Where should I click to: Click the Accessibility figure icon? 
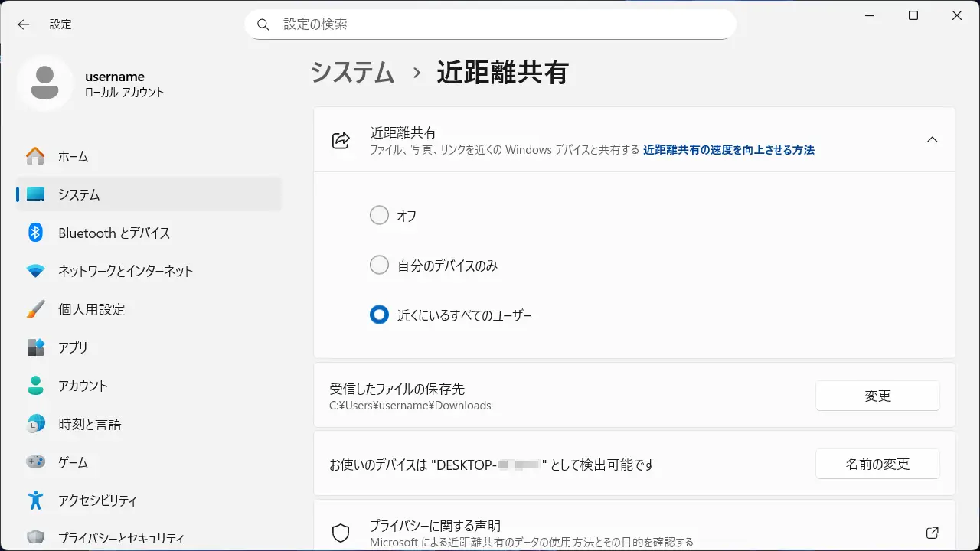35,500
